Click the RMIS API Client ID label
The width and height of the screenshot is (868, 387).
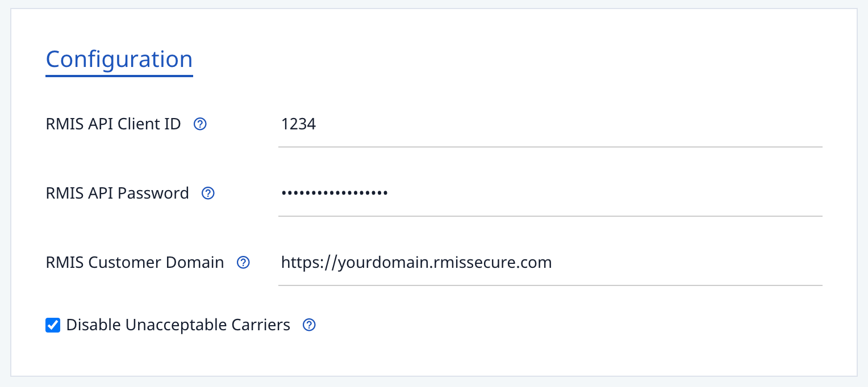click(x=113, y=124)
